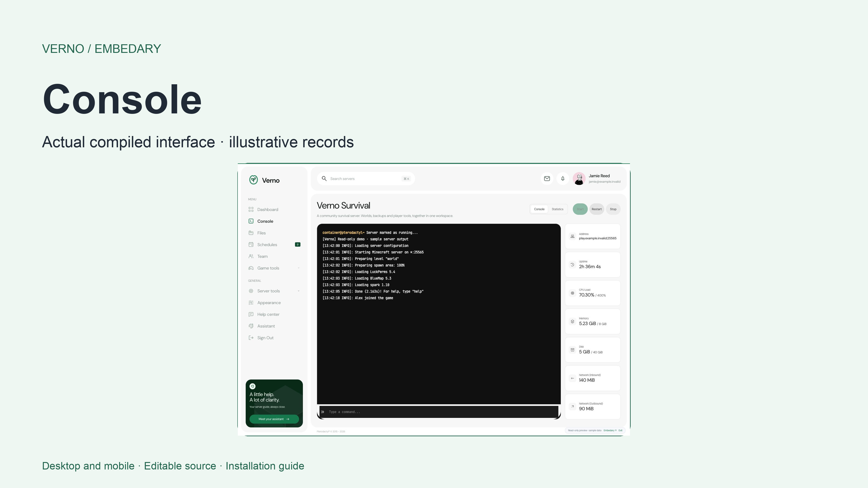
Task: Open the Files folder icon
Action: click(x=251, y=233)
